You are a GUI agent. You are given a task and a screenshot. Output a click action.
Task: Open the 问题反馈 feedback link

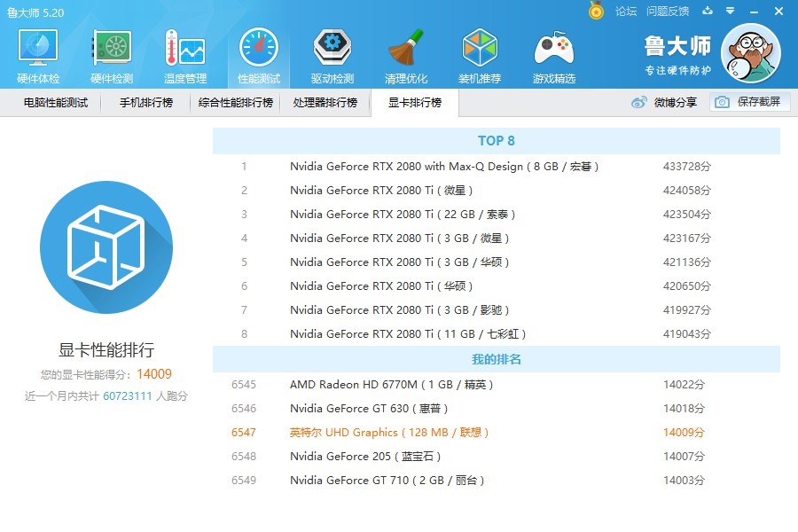pyautogui.click(x=668, y=12)
